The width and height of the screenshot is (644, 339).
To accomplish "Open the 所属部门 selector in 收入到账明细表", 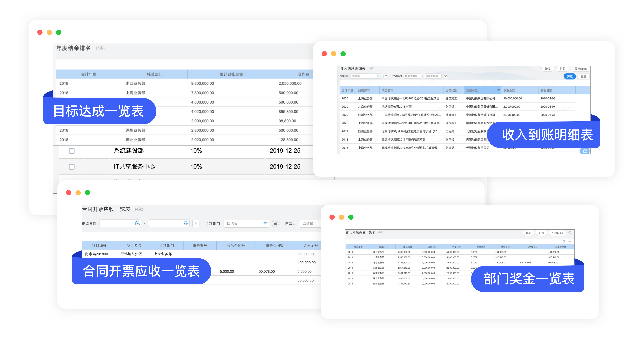I will point(366,76).
